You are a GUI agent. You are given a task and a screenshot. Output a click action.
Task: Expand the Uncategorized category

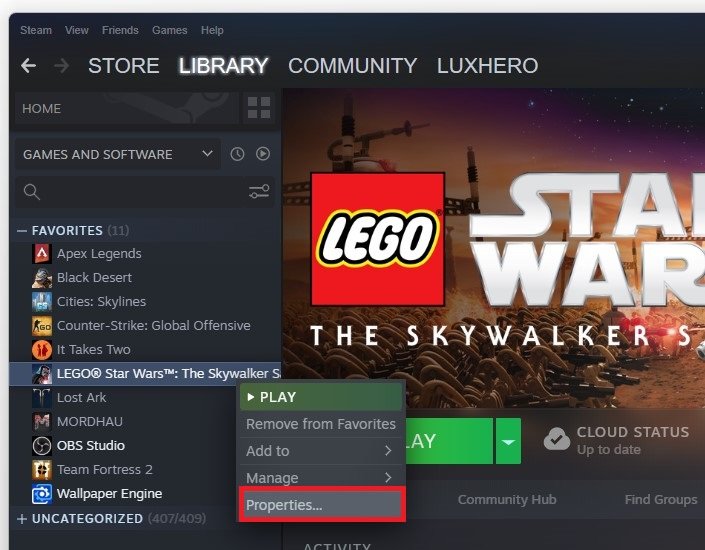tap(22, 519)
